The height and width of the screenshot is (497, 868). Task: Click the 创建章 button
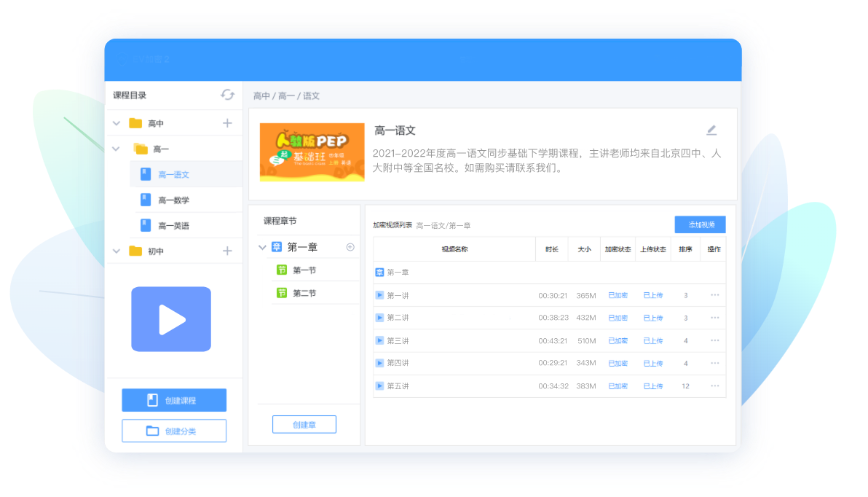304,424
